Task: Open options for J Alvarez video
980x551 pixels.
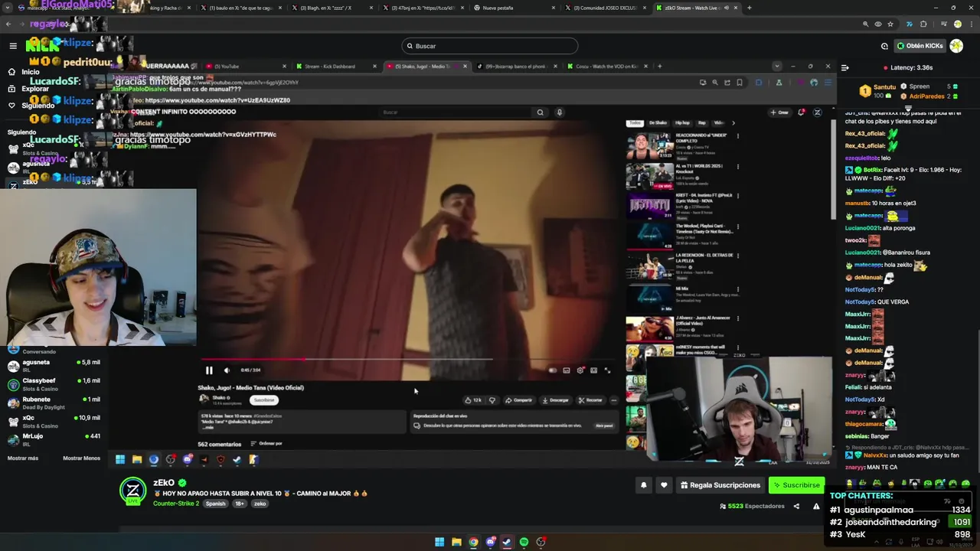Action: pyautogui.click(x=738, y=319)
